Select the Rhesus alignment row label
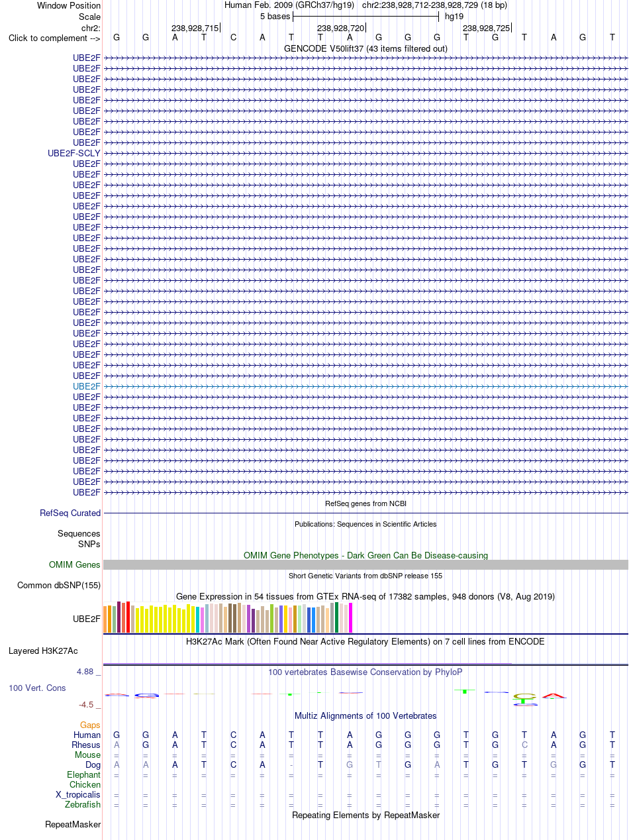This screenshot has height=840, width=629. 86,745
